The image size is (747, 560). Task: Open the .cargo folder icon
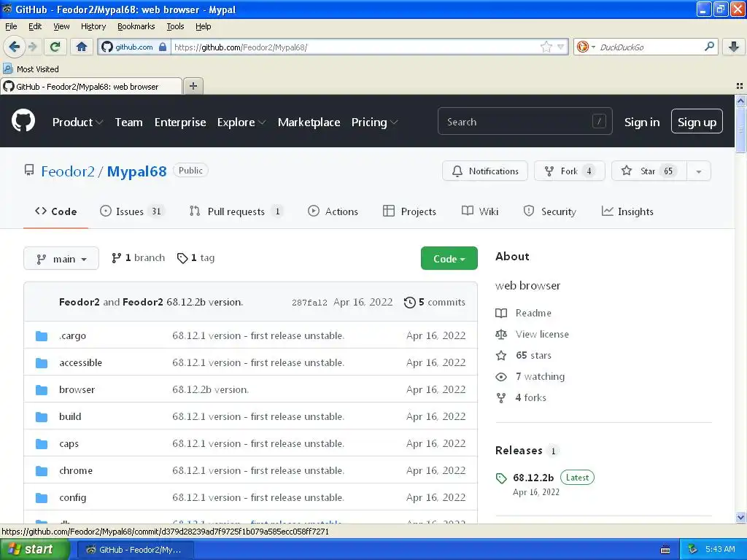click(x=42, y=335)
